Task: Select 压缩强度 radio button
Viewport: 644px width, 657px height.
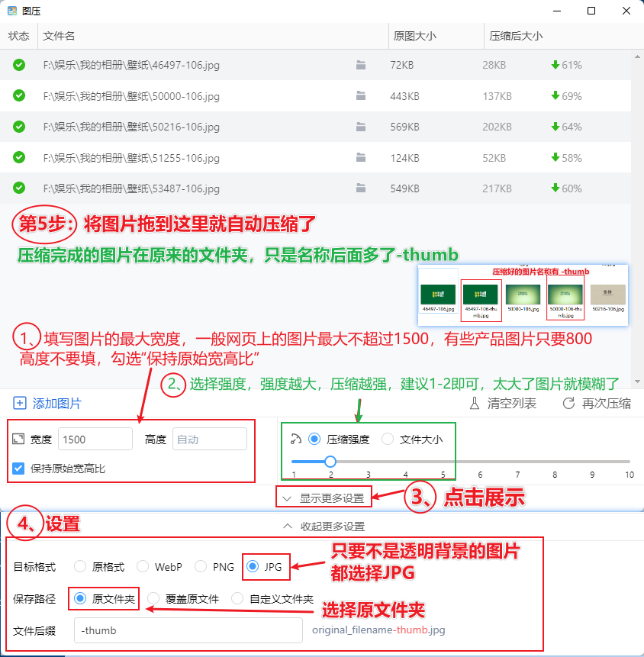Action: [314, 439]
